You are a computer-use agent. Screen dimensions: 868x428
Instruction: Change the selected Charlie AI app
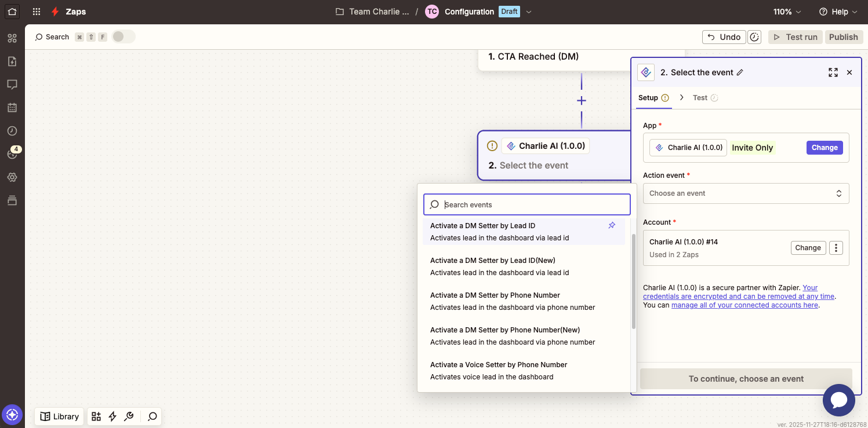(825, 148)
